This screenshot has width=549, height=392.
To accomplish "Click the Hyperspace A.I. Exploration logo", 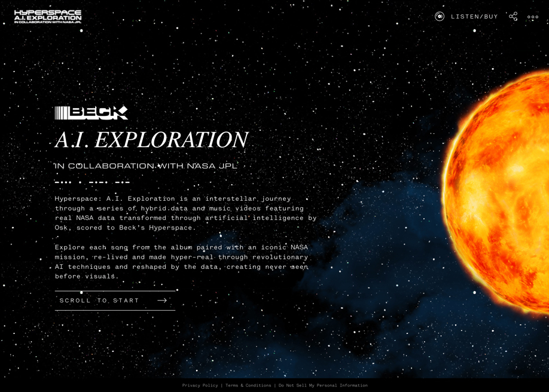I will coord(48,16).
